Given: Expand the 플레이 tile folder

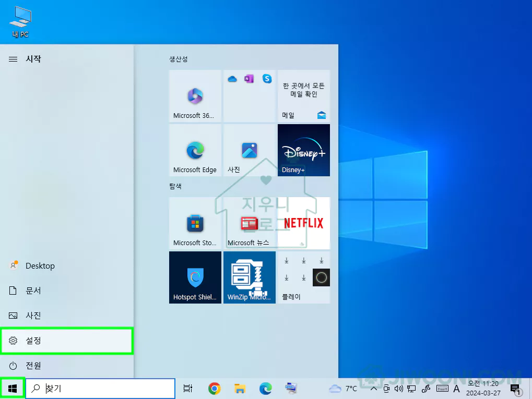Looking at the screenshot, I should click(x=303, y=277).
